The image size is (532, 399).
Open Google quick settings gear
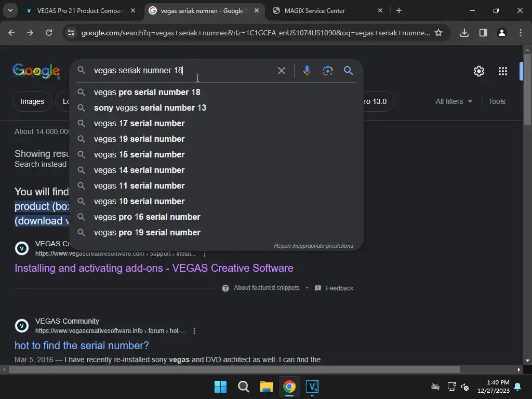click(478, 71)
